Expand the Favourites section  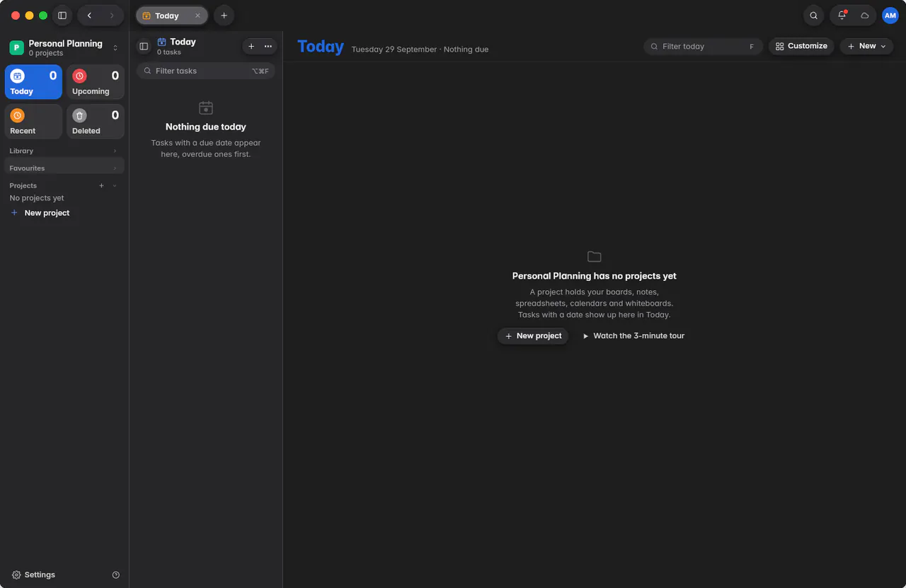click(x=64, y=168)
